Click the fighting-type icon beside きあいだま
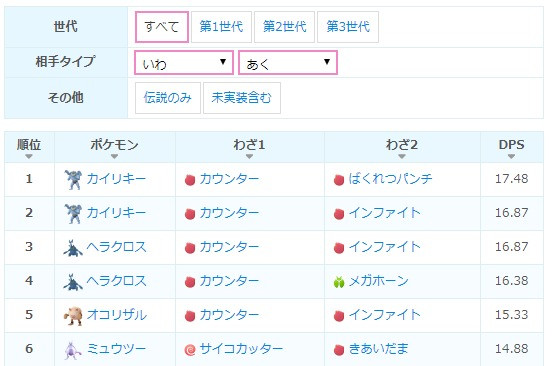Image resolution: width=552 pixels, height=366 pixels. coord(339,350)
